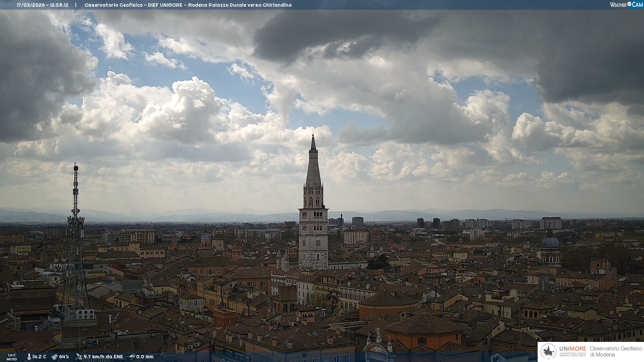
Task: Click the 0.0 mm rainfall value
Action: [x=145, y=357]
